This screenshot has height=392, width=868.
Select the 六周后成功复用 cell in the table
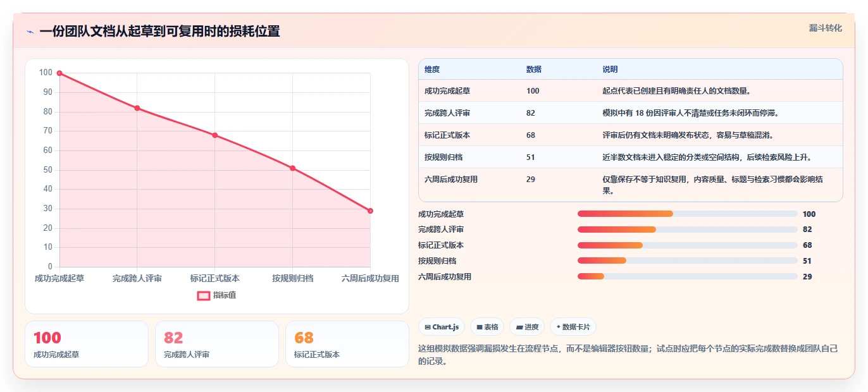pos(451,180)
